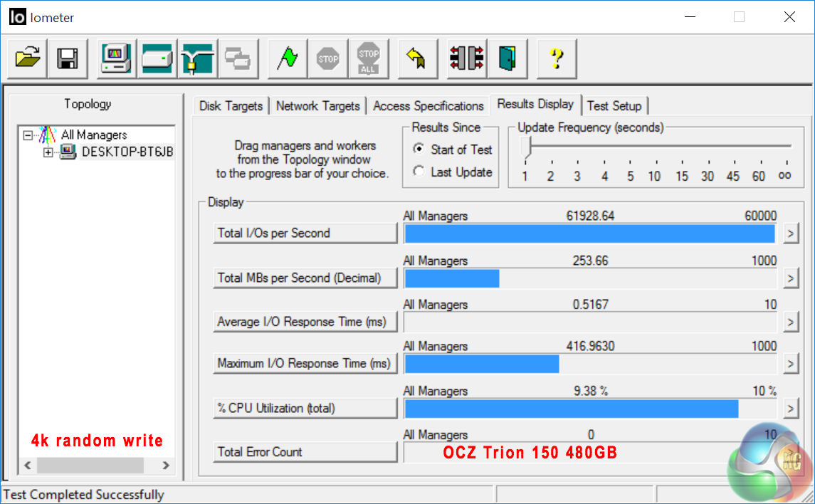Click the Exit door icon
The height and width of the screenshot is (504, 815).
508,58
